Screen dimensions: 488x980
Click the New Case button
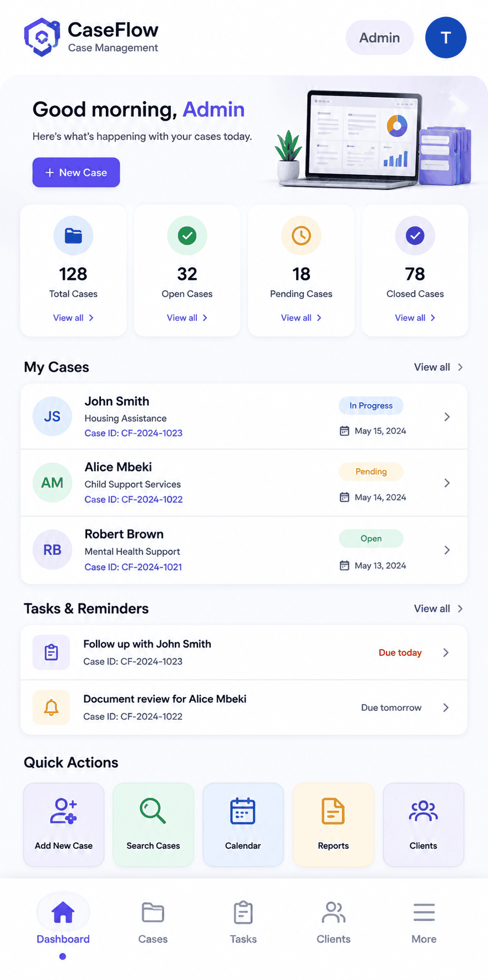76,173
